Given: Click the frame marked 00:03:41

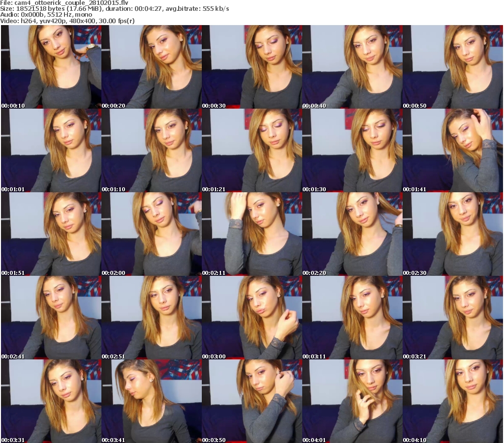Looking at the screenshot, I should 152,401.
